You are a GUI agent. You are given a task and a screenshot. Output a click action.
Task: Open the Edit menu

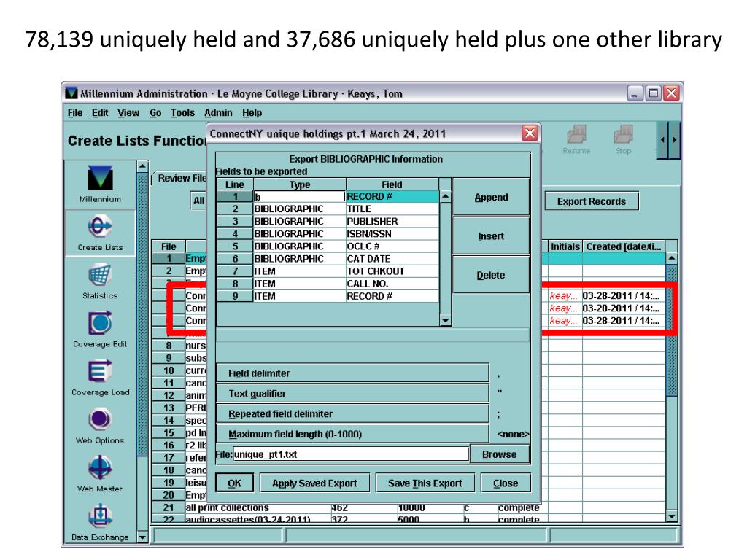coord(100,113)
